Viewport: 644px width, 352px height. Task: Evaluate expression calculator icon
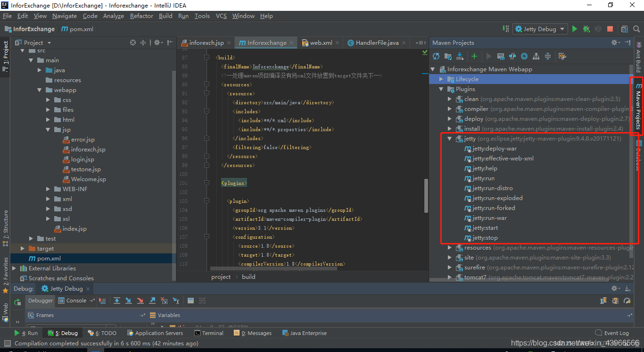click(190, 301)
